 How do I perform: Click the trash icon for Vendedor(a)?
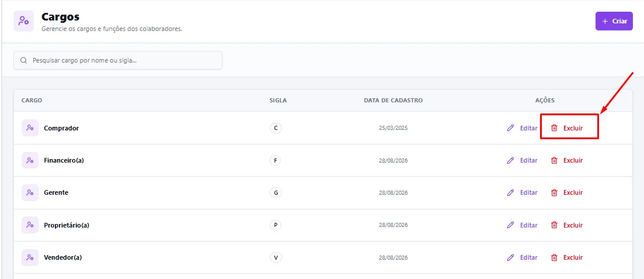pyautogui.click(x=554, y=257)
